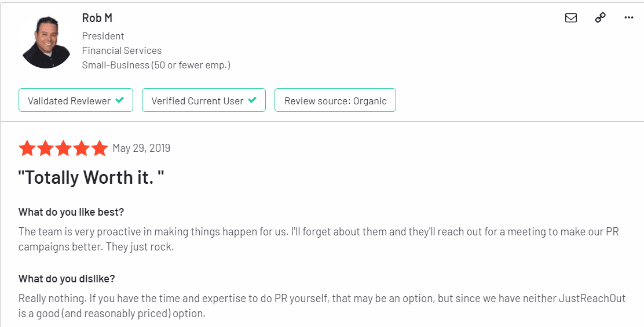Click the Validated Reviewer badge

[76, 100]
